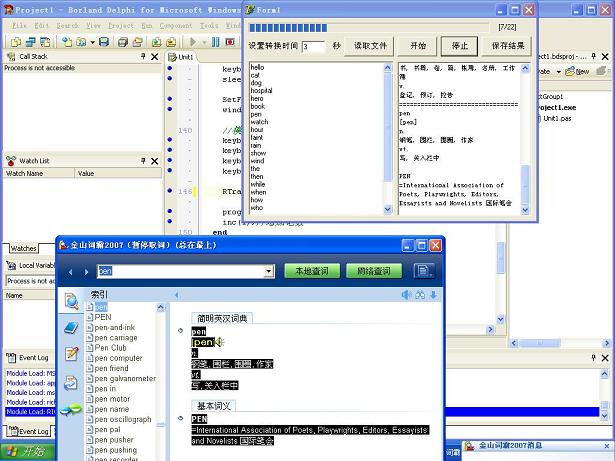Select the notepad-pencil icon in dictionary sidebar
Screen dimensions: 615x461
(x=71, y=353)
